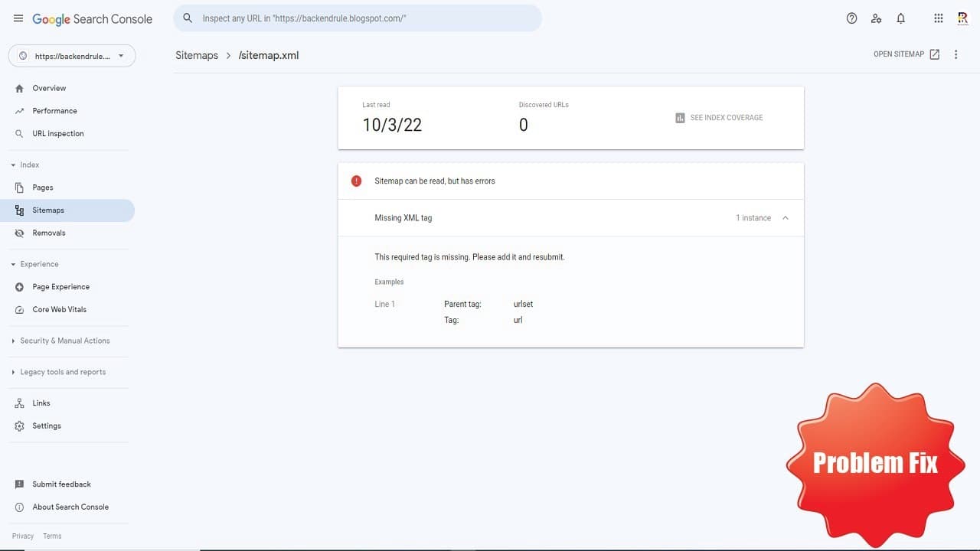Viewport: 980px width, 551px height.
Task: Click the Submit feedback icon
Action: (20, 484)
